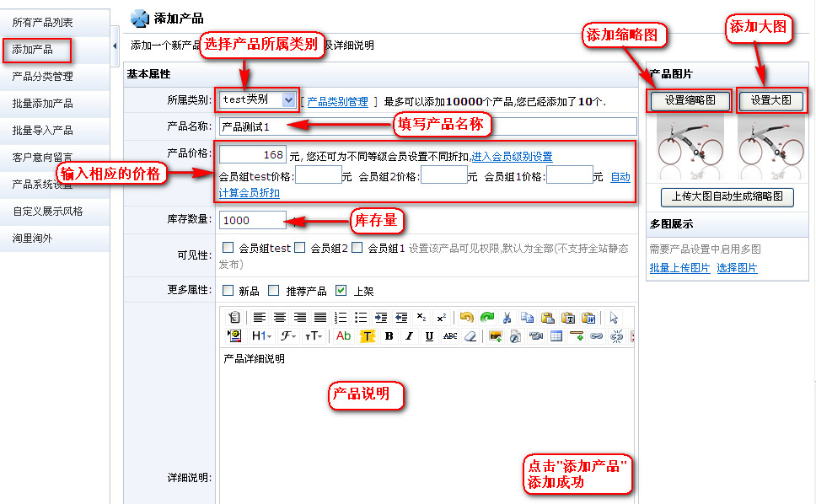Screen dimensions: 816x504
Task: Click the insert image icon in editor
Action: click(x=496, y=336)
